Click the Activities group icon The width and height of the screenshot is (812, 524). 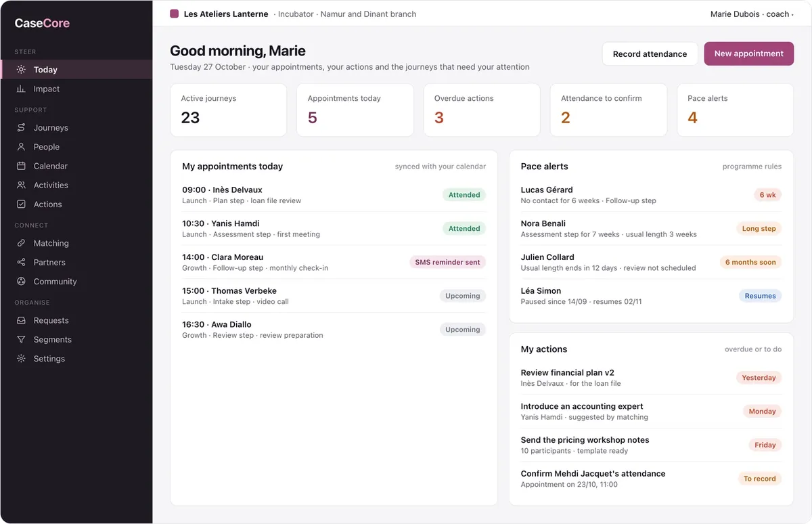pyautogui.click(x=21, y=185)
